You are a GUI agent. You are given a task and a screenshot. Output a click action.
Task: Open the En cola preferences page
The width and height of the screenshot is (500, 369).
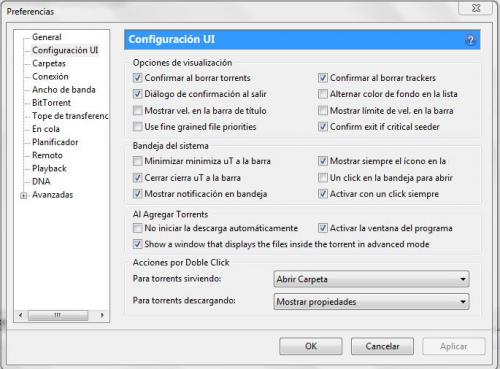click(x=46, y=129)
